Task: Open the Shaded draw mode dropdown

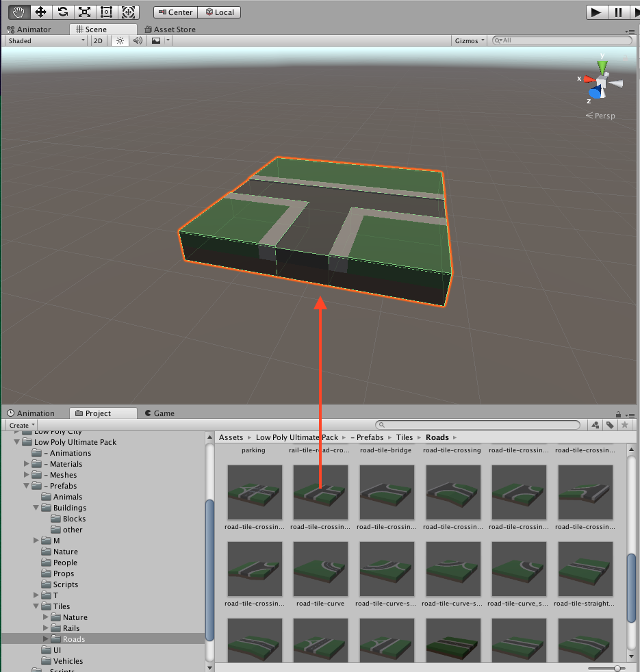Action: click(x=46, y=41)
